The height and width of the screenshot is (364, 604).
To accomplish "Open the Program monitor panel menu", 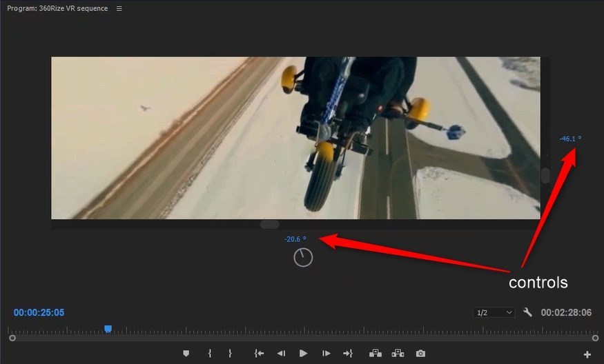I will pyautogui.click(x=119, y=8).
